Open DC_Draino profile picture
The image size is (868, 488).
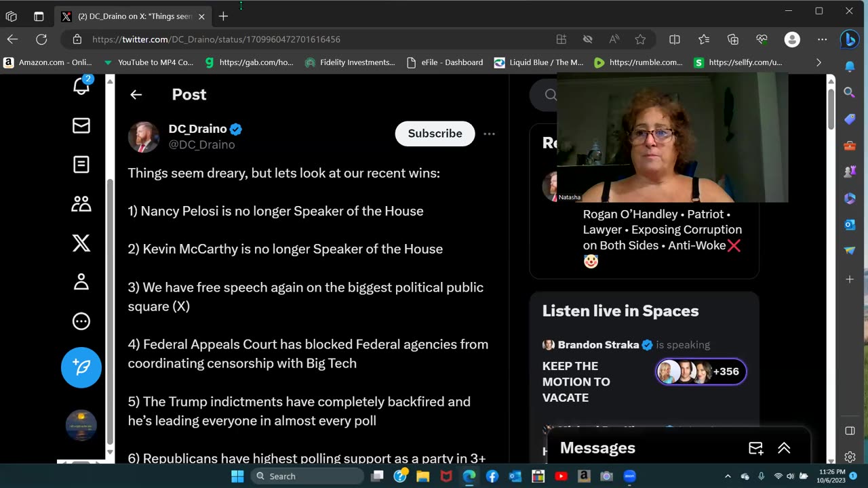(x=144, y=137)
